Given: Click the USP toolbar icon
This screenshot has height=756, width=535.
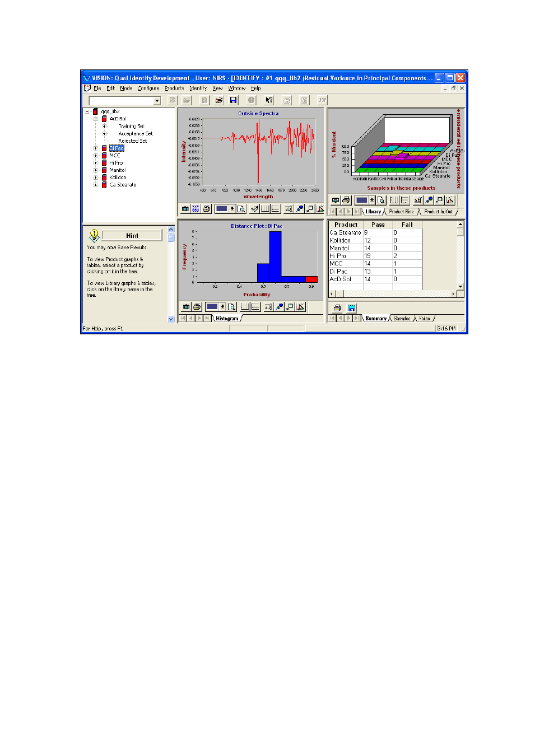Looking at the screenshot, I should [x=322, y=100].
